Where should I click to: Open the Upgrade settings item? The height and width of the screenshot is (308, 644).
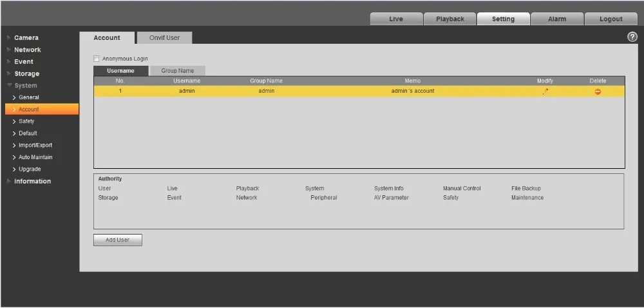click(x=30, y=169)
